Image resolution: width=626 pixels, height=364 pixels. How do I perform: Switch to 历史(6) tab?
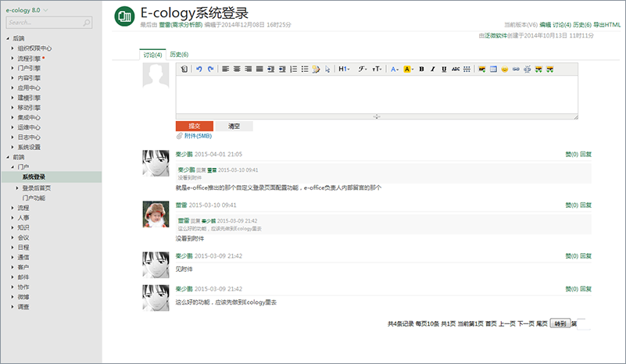(179, 54)
